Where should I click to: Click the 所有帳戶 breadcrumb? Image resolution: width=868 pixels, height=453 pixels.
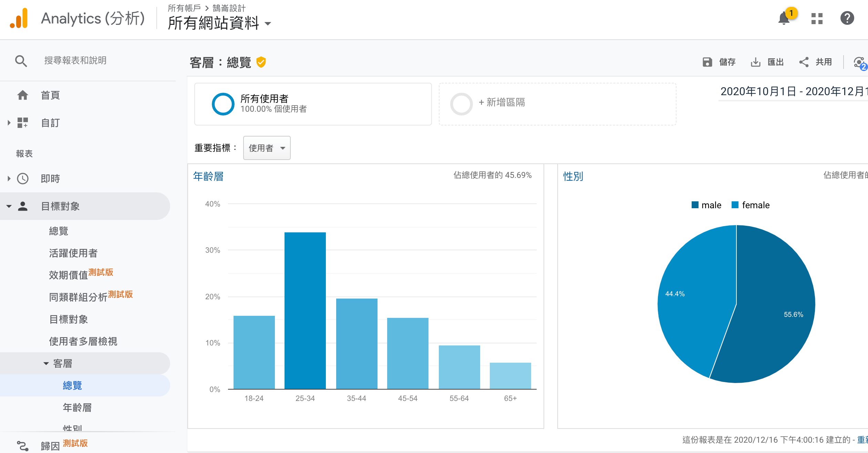point(184,8)
